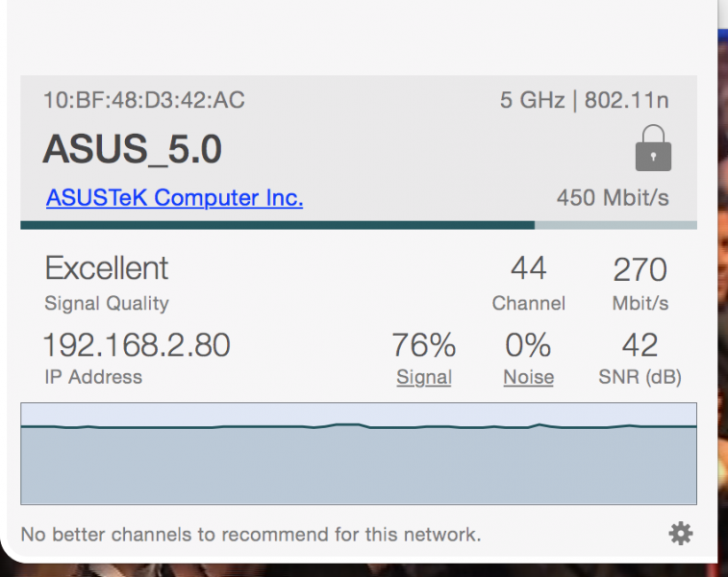Click the 5 GHz | 802.11n label
This screenshot has width=728, height=577.
[x=584, y=100]
